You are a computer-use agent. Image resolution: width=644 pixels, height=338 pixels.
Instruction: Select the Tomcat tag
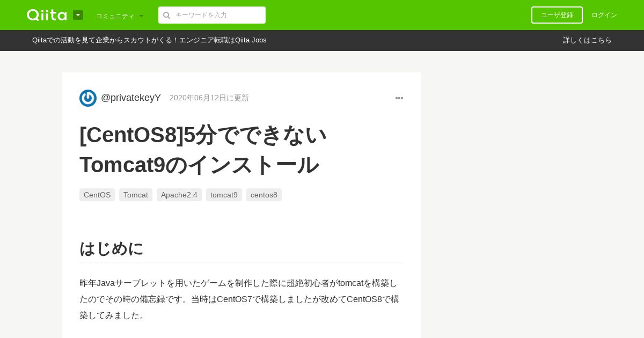[136, 195]
